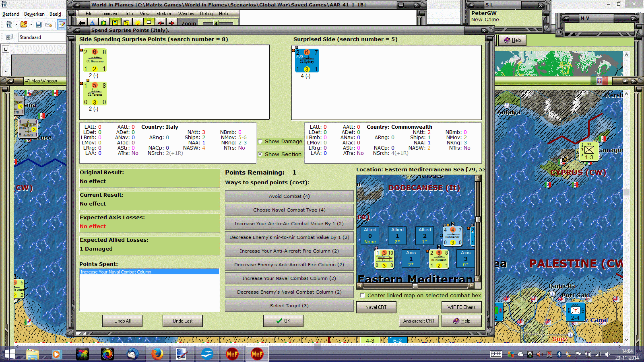The image size is (644, 362).
Task: Click the blue letter A toolbar icon
Action: [x=93, y=23]
